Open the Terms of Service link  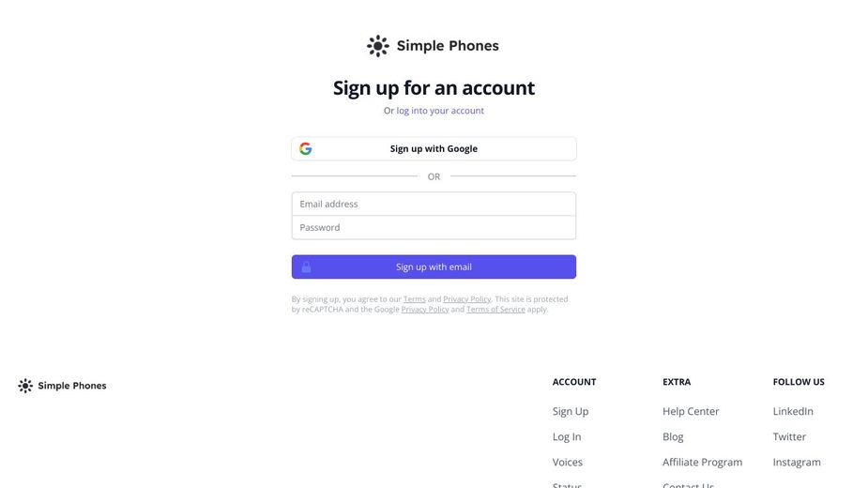(495, 310)
